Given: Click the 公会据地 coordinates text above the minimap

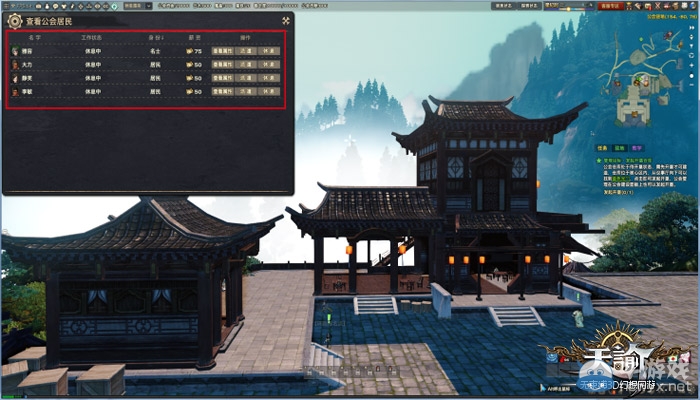Looking at the screenshot, I should [x=672, y=17].
